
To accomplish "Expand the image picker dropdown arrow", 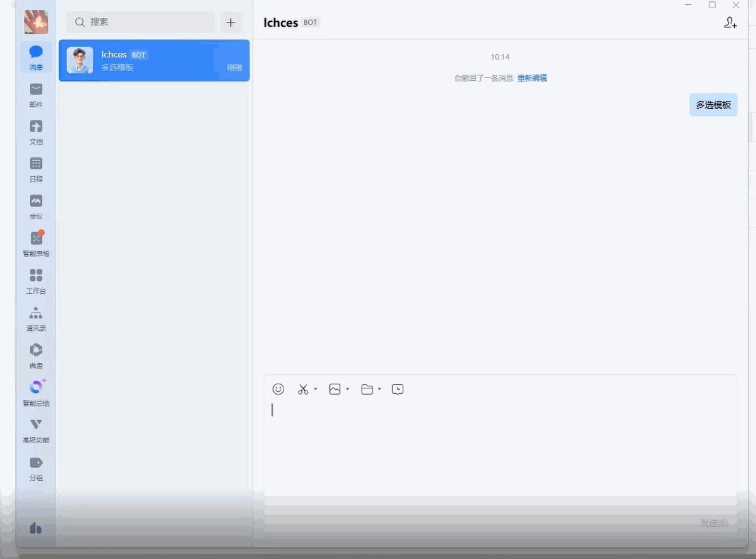I will click(x=348, y=389).
